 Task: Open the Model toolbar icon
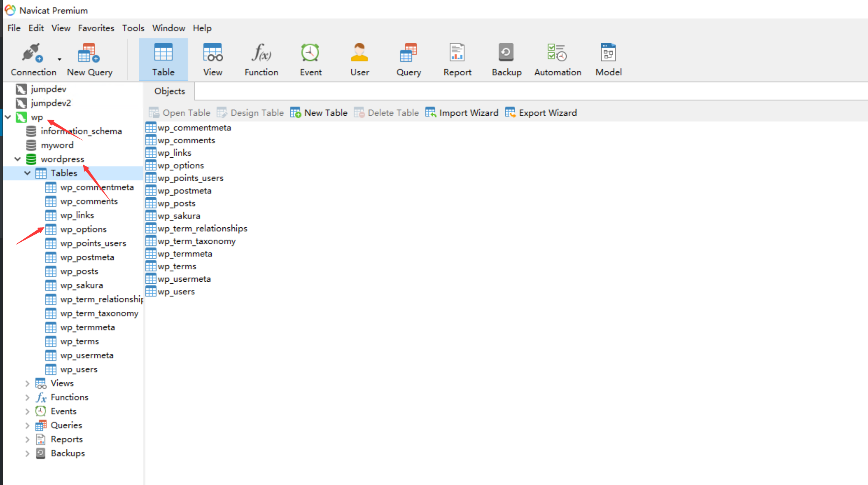point(608,60)
